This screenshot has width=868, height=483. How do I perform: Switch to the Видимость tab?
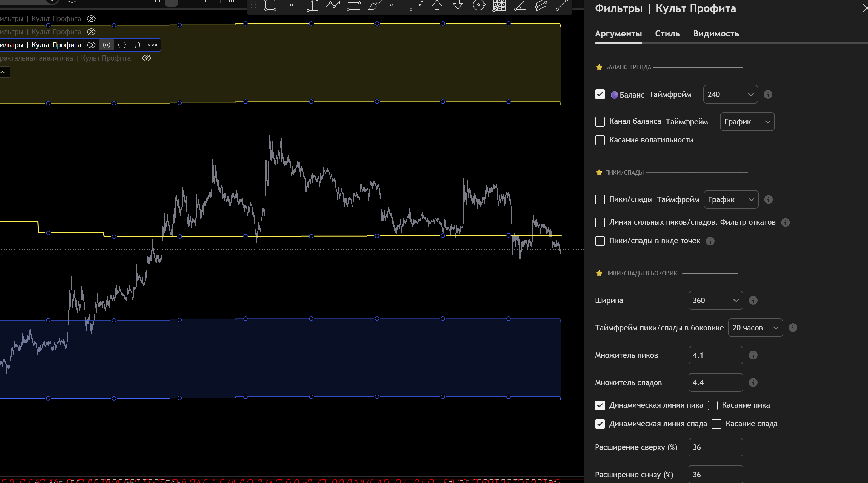pyautogui.click(x=716, y=33)
